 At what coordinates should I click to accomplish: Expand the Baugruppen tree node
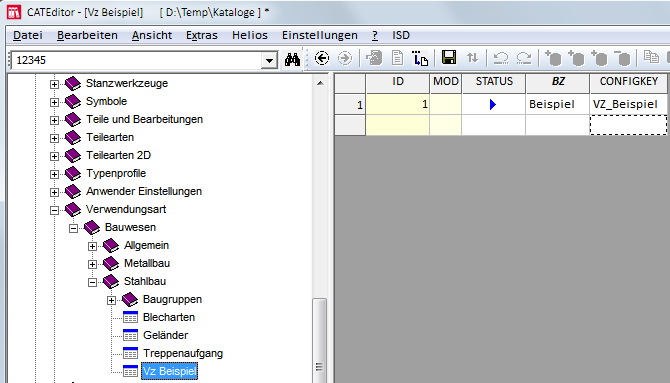click(x=112, y=300)
